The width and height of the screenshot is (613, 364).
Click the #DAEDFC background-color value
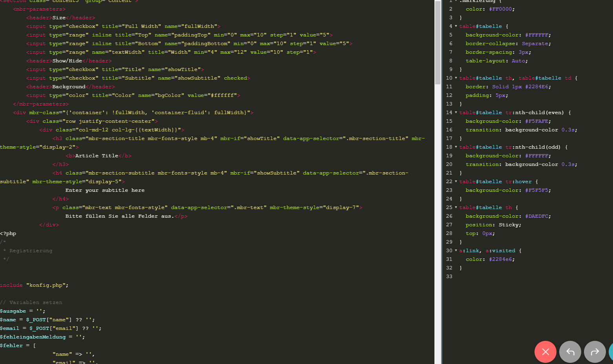(x=536, y=216)
